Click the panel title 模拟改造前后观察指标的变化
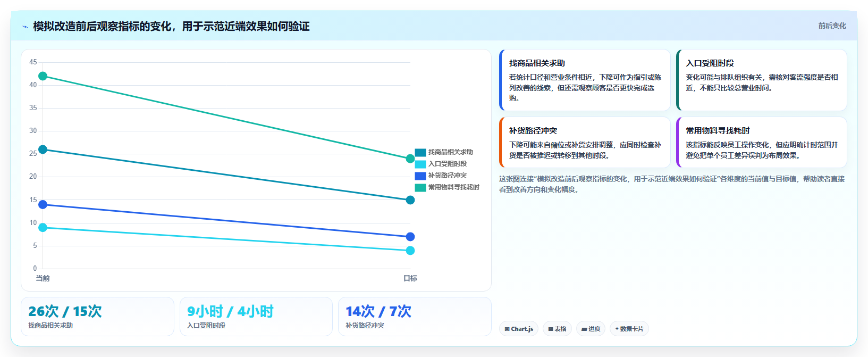868x357 pixels. click(x=171, y=27)
